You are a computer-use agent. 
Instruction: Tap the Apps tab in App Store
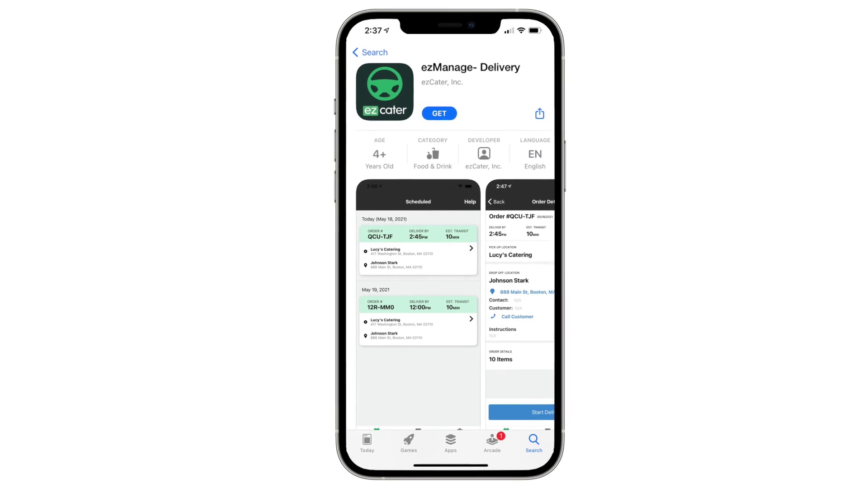pos(450,443)
